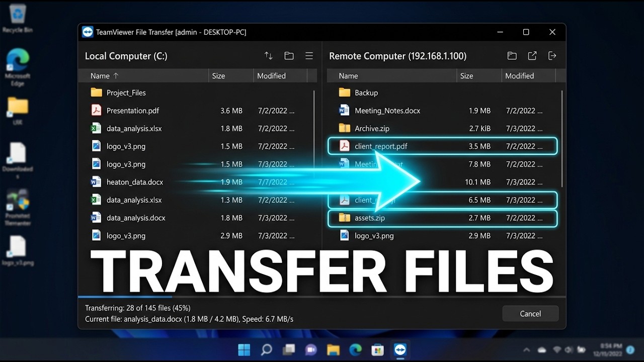Click the Remote Computer pane scrollbar

561,139
